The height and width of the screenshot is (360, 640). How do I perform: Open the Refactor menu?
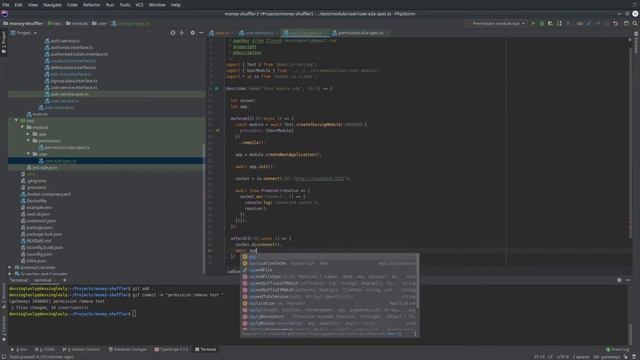(91, 5)
